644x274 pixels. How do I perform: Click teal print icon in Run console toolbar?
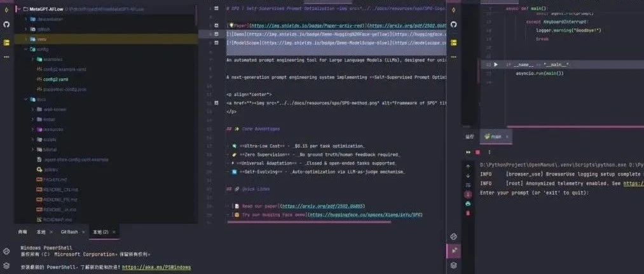pos(468,204)
